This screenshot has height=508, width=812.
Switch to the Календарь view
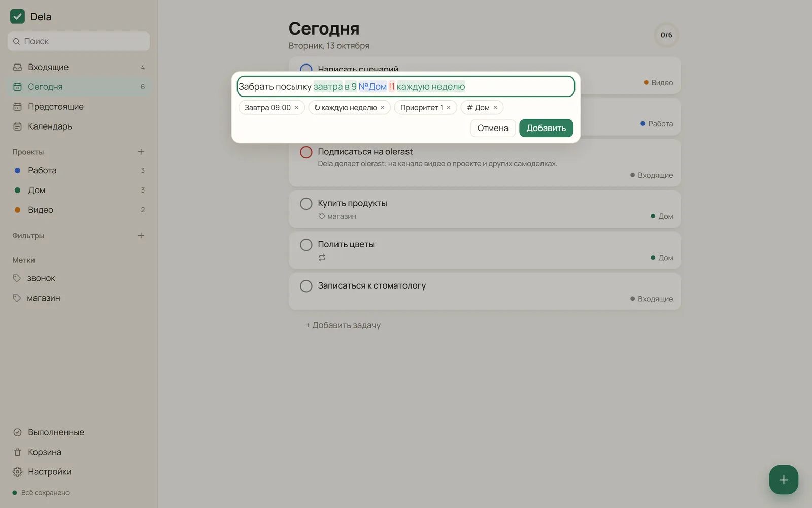(x=79, y=126)
